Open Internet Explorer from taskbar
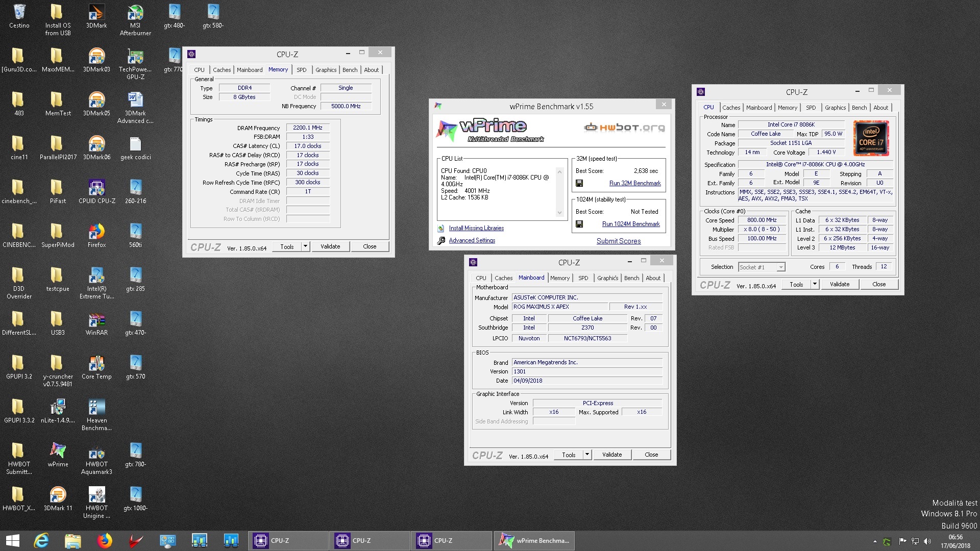 (x=41, y=541)
